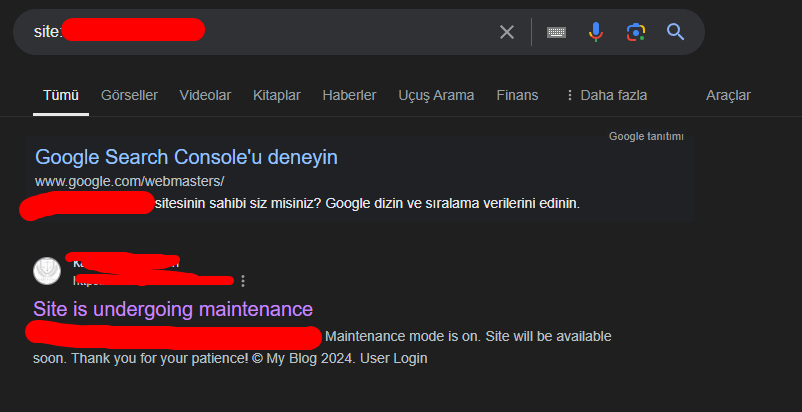Select the Tümü tab
Screen dimensions: 802x412
61,96
